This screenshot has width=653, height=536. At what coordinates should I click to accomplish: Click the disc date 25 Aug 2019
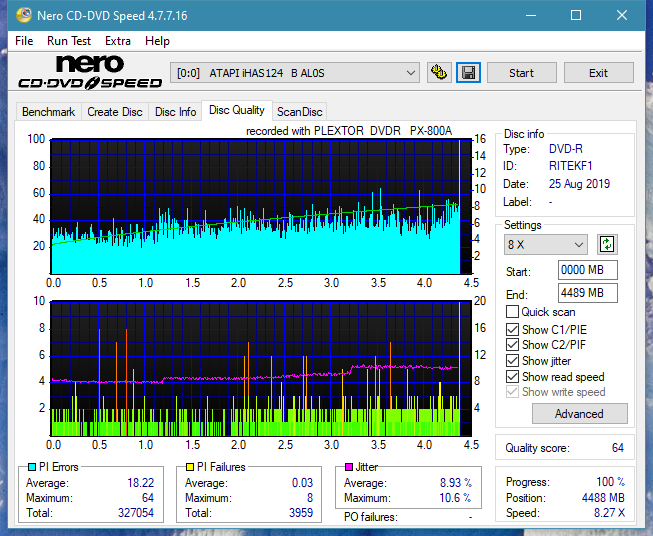pyautogui.click(x=579, y=184)
